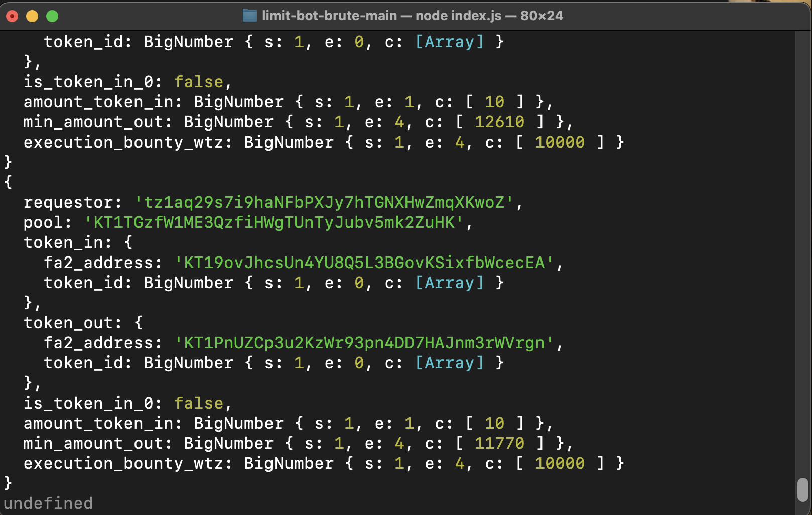This screenshot has height=515, width=812.
Task: Click the fa2_address value starting with KT19ovJhcs
Action: [x=364, y=263]
